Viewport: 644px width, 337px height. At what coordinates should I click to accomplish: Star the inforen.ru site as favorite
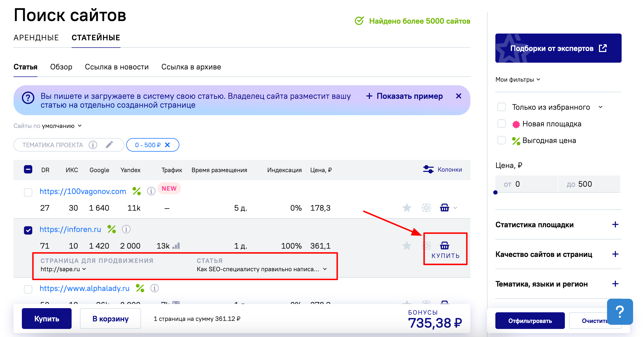pos(407,246)
